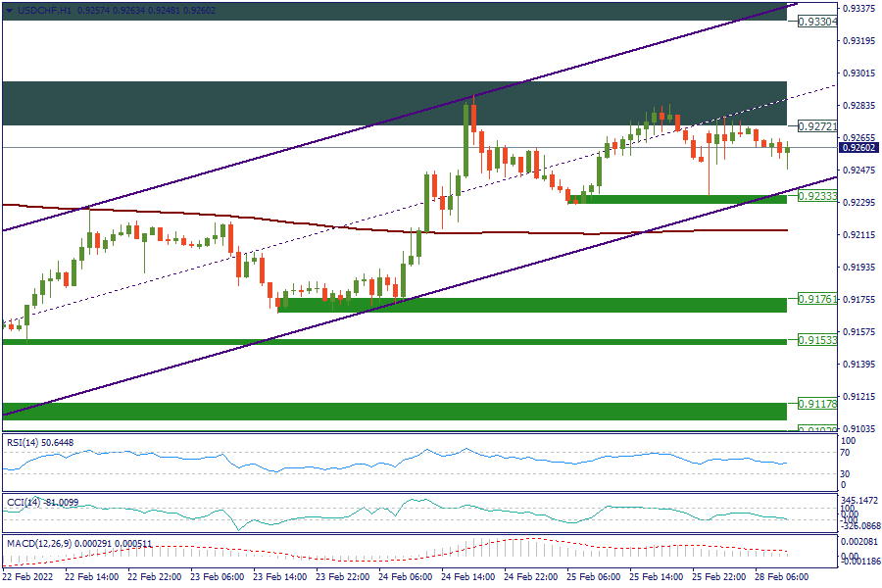The width and height of the screenshot is (882, 588).
Task: Click the 0.91178 support price label
Action: [815, 404]
